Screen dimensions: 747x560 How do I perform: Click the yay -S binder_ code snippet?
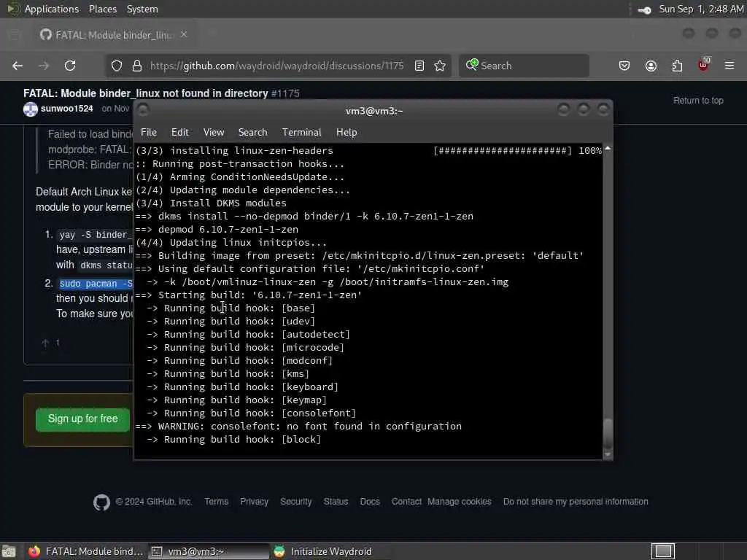(x=94, y=235)
